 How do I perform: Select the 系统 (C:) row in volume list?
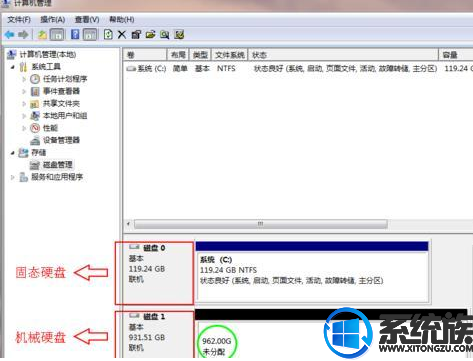[298, 69]
